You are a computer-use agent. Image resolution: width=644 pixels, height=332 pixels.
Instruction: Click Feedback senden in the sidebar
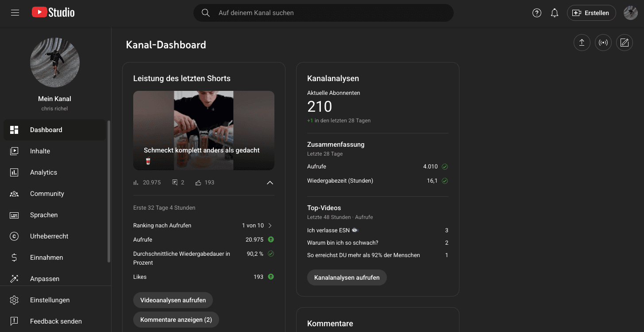point(55,321)
